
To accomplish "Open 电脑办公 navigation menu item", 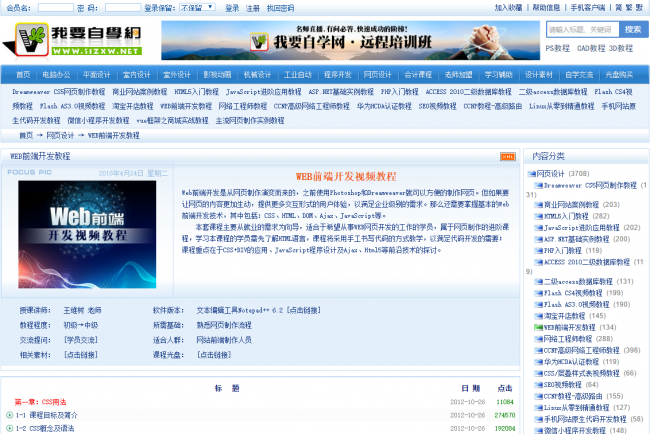I will 56,75.
